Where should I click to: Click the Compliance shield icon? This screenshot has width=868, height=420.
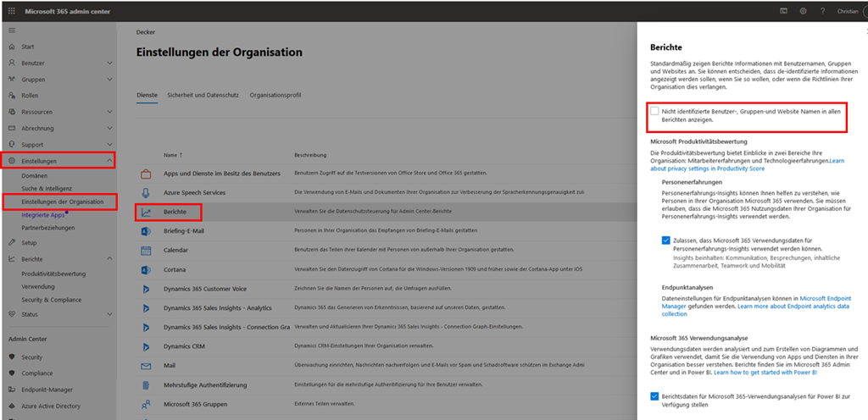point(12,373)
